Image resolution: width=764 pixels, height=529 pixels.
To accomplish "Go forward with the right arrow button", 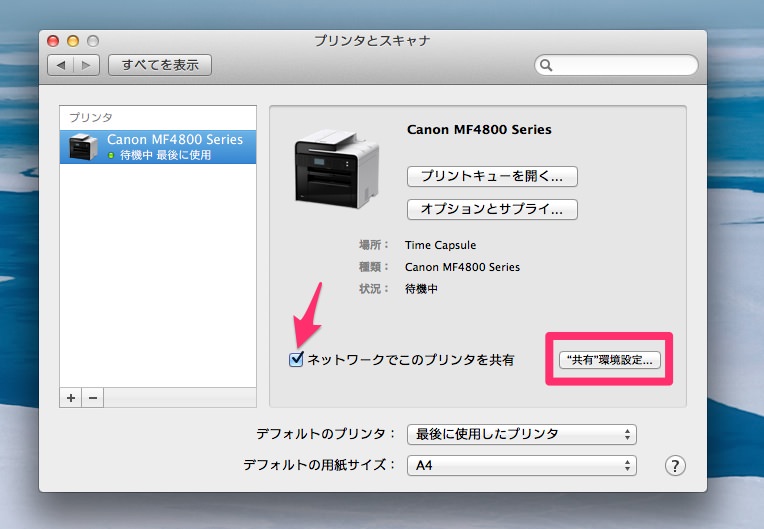I will (86, 65).
